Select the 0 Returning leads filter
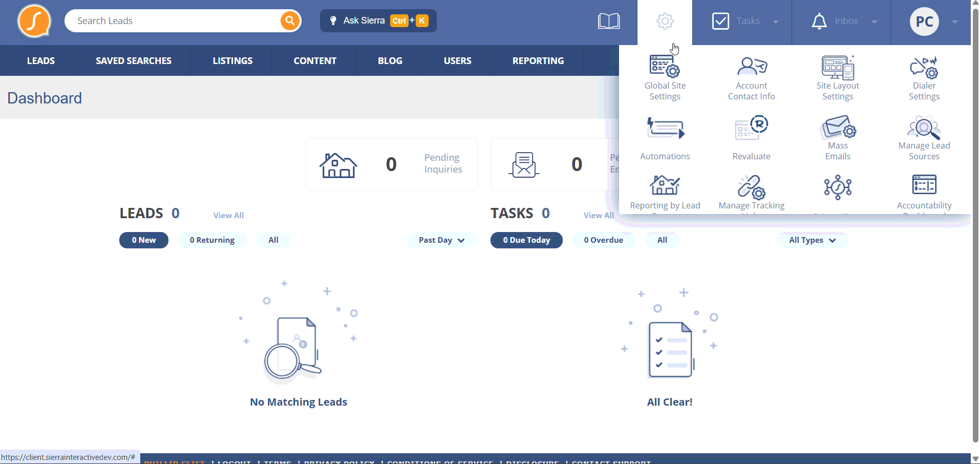Viewport: 980px width, 464px height. tap(212, 240)
